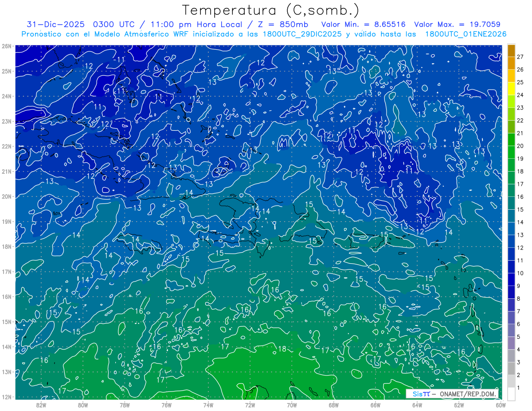Click the color scale label '16'
This screenshot has width=532, height=411.
point(520,196)
